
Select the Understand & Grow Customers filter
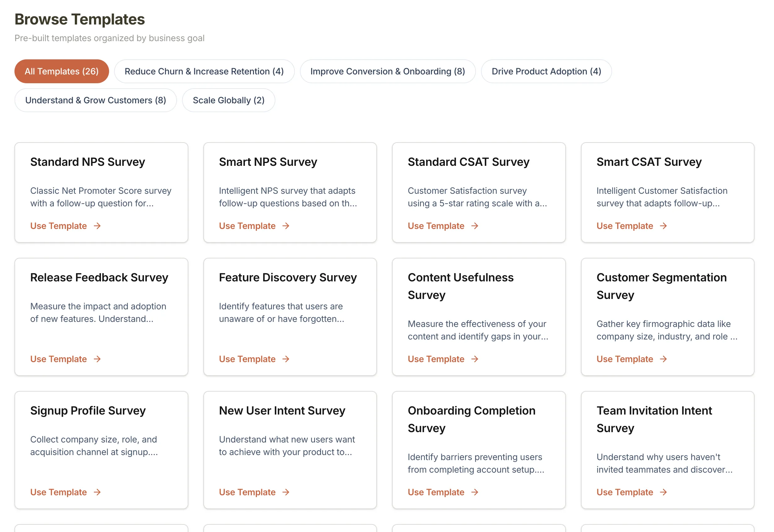point(96,100)
